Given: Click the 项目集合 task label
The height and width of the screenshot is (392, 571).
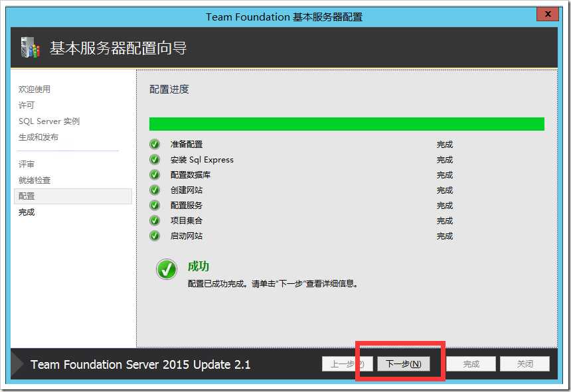Looking at the screenshot, I should coord(187,221).
